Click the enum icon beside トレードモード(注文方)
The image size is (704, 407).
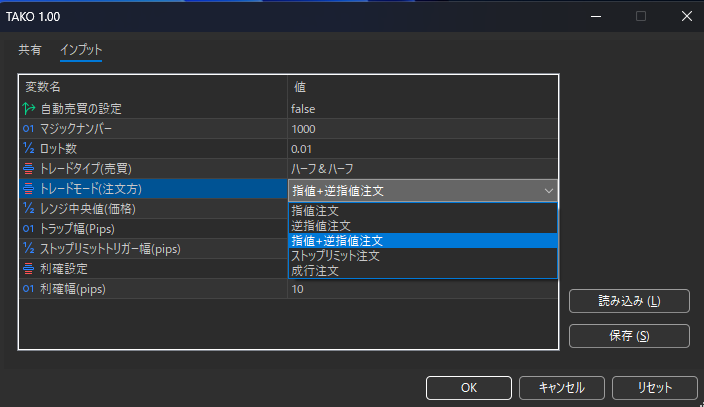(x=28, y=189)
